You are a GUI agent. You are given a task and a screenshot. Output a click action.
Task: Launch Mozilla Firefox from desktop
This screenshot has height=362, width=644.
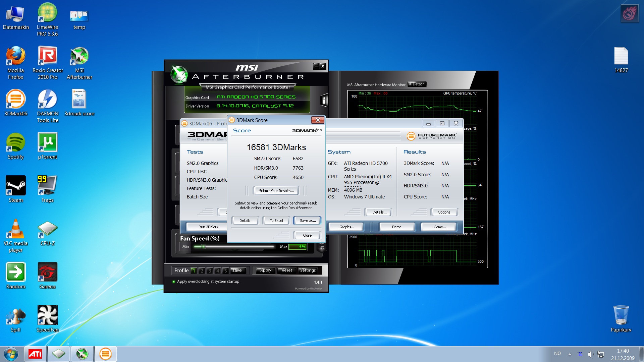15,63
